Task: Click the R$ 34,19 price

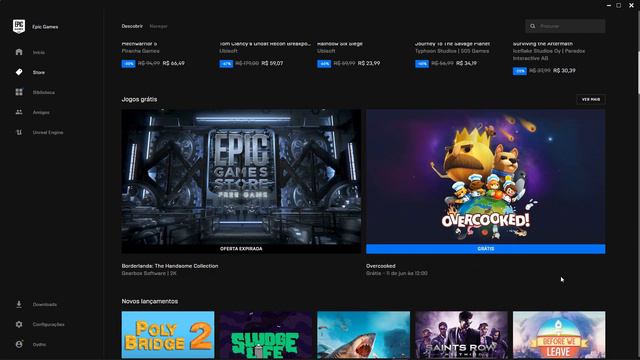Action: tap(467, 63)
